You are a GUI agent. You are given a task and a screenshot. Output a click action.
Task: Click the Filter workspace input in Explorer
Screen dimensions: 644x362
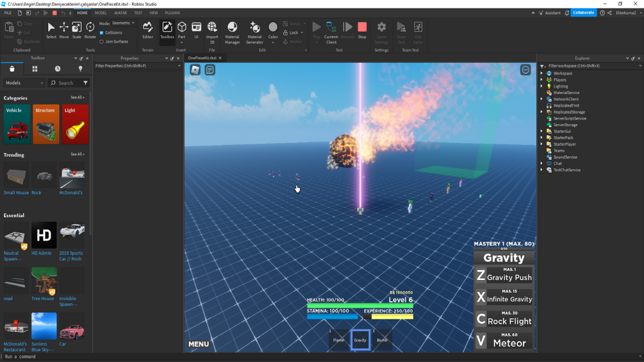591,65
